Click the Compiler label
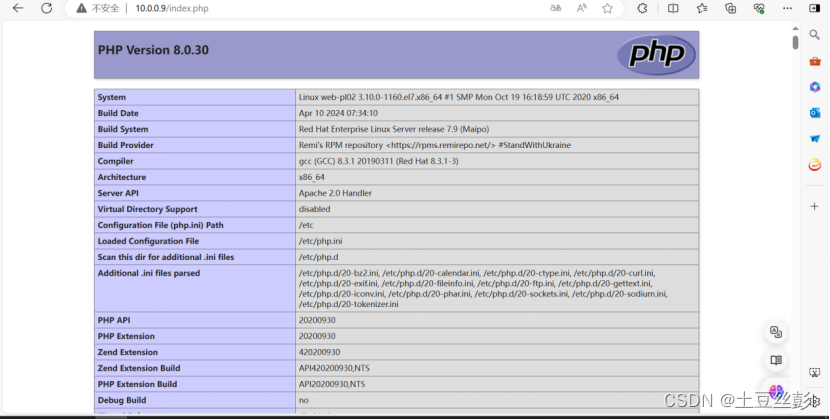 coord(115,161)
